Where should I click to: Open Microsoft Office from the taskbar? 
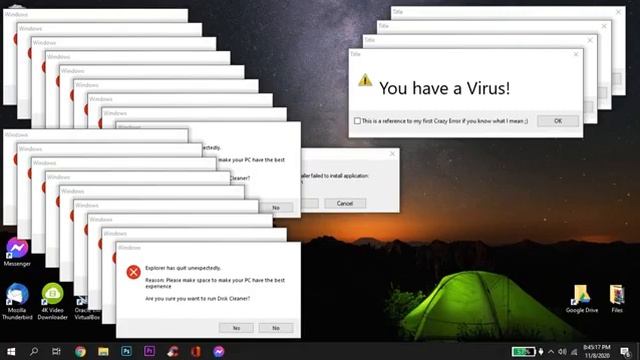click(196, 351)
